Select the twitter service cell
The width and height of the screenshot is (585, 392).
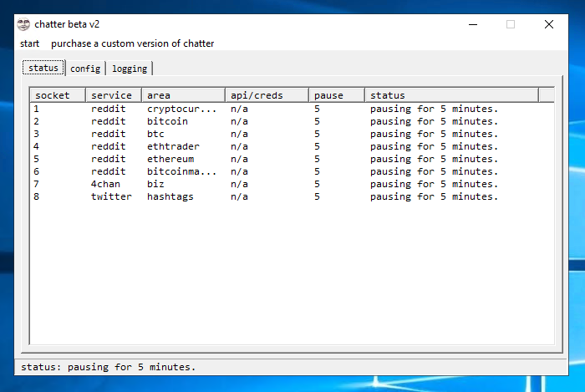111,196
